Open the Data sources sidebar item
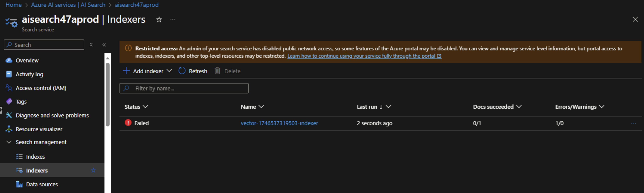 click(42, 184)
